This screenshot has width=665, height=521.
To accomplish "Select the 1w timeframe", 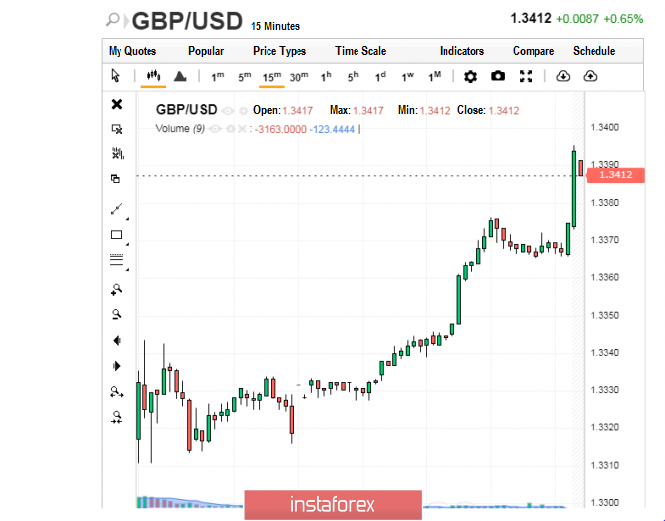I will tap(408, 77).
